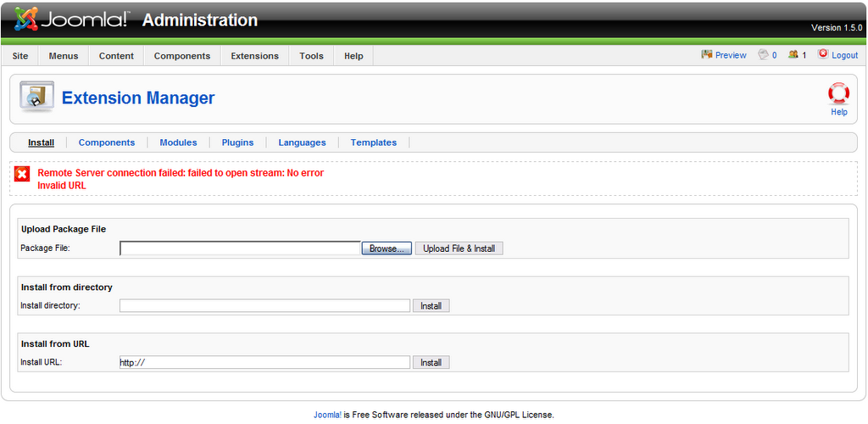The image size is (868, 424).
Task: Click Install next to Install directory
Action: 431,305
